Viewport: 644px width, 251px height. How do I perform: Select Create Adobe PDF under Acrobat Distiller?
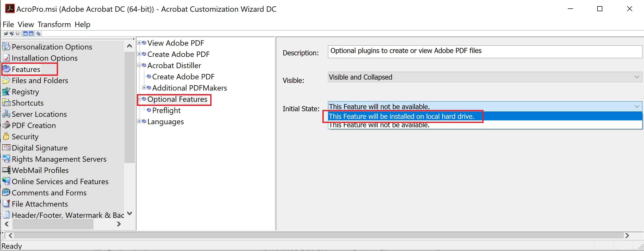(183, 77)
